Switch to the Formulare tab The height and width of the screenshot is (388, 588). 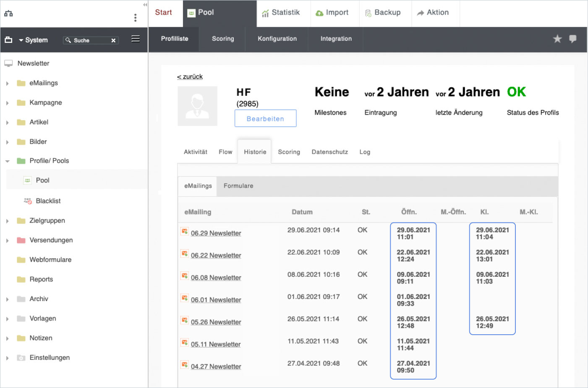(x=238, y=186)
